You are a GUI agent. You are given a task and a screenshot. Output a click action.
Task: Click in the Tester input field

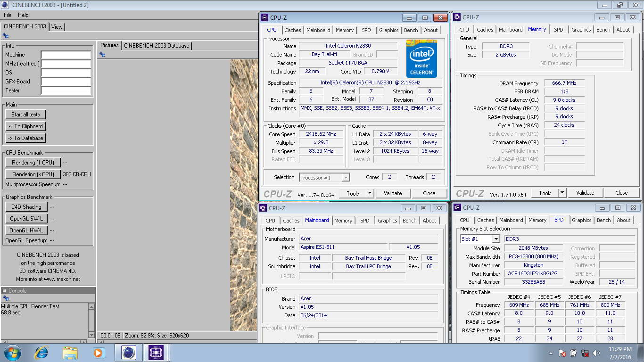pos(66,91)
